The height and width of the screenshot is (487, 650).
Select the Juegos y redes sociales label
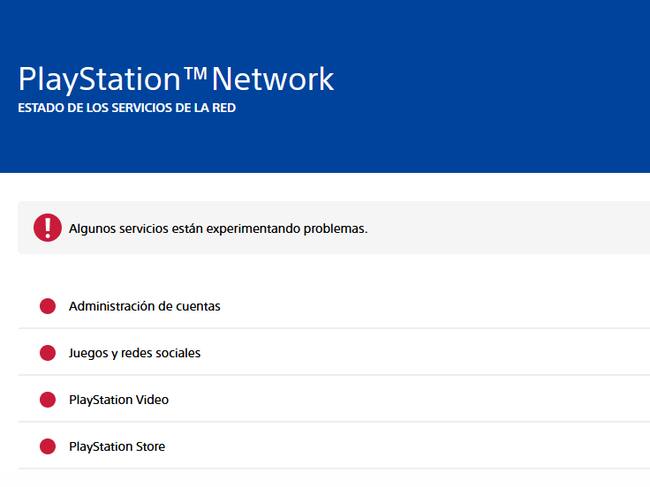[134, 353]
